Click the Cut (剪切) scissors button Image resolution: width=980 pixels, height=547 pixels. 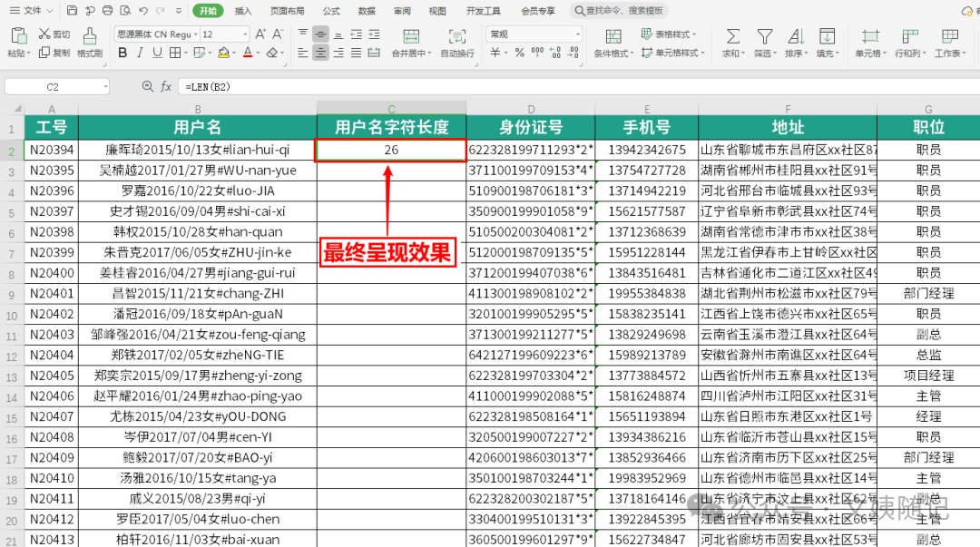[x=54, y=34]
